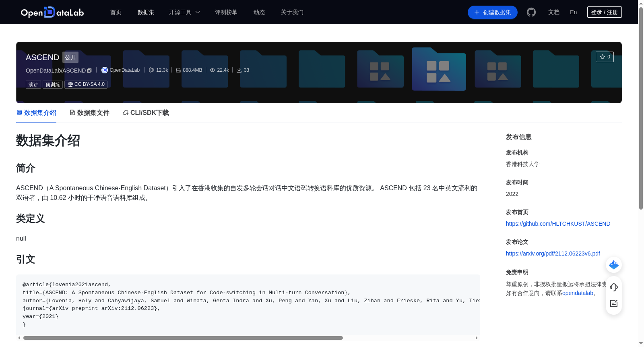Click the cloud icon on CLI/SDK下载 tab

point(126,112)
